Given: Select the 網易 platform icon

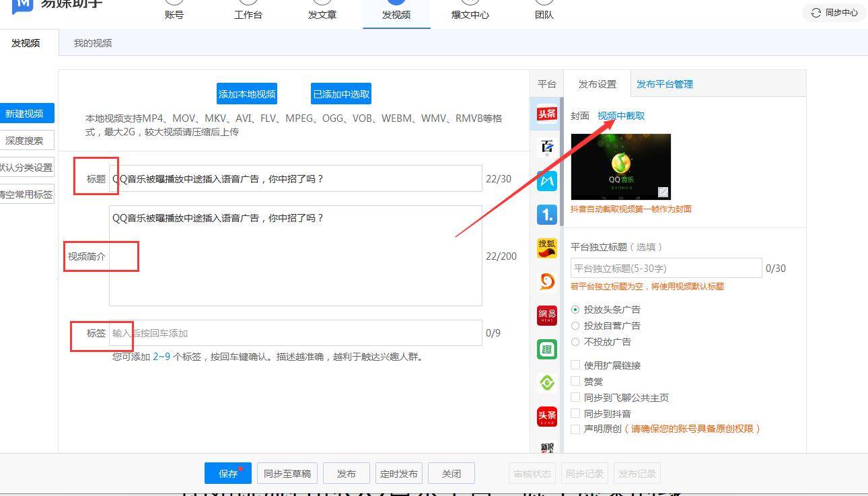Looking at the screenshot, I should click(547, 316).
